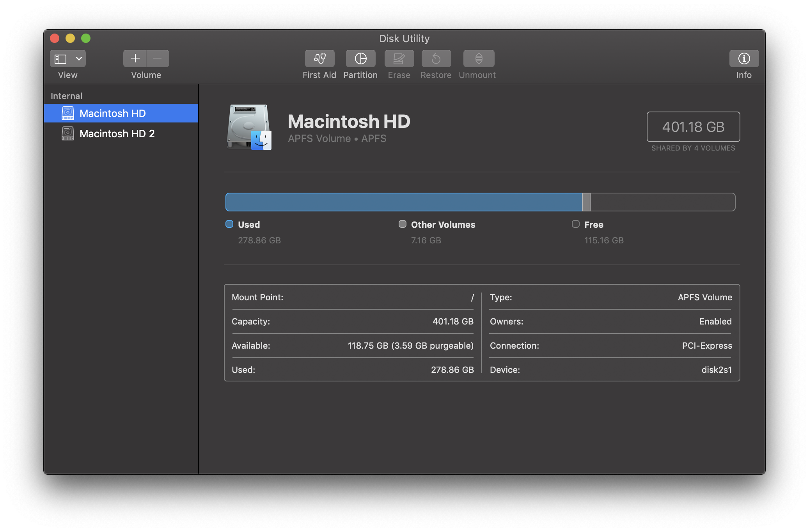Click the Internal section header

tap(67, 96)
